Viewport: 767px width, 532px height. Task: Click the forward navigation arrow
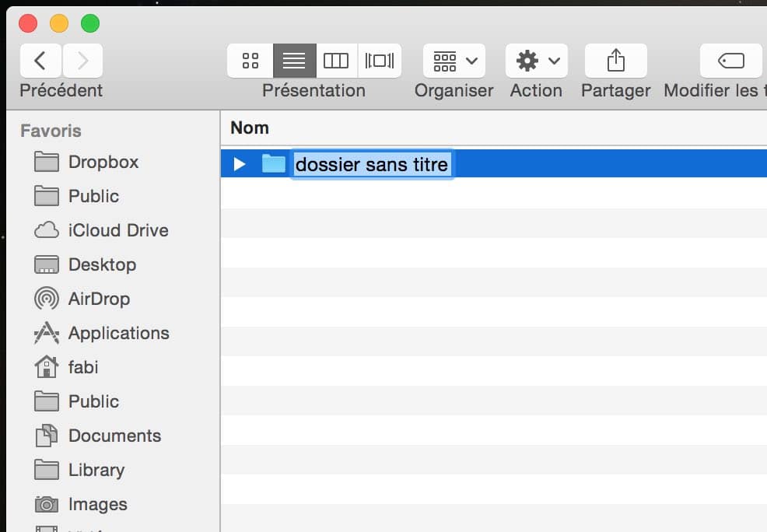82,61
